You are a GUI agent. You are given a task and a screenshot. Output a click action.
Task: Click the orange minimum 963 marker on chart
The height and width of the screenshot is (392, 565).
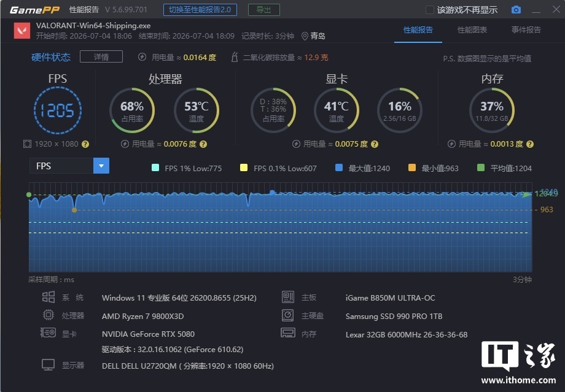coord(74,210)
